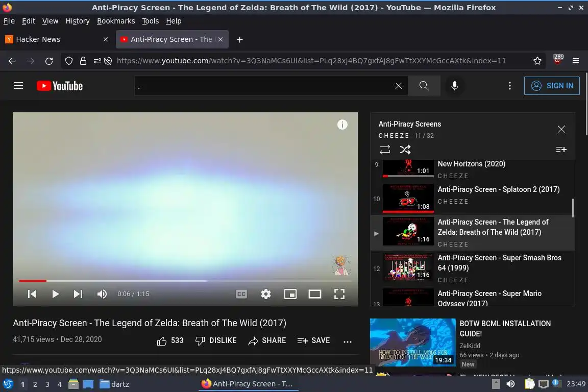Viewport: 588px width, 392px height.
Task: Go back in browser history
Action: tap(12, 61)
